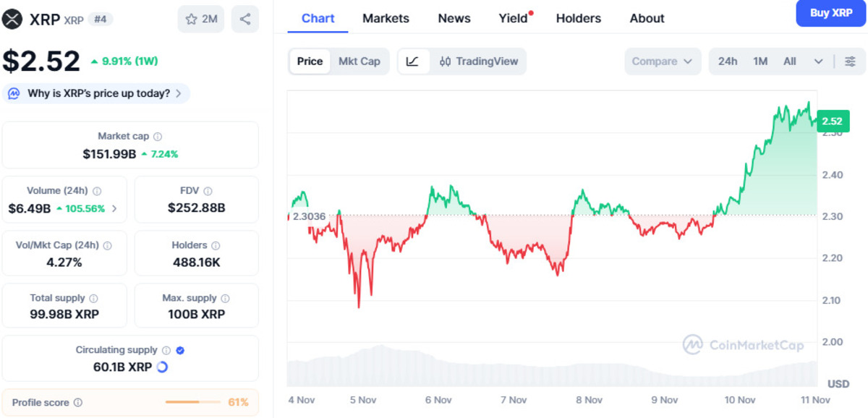
Task: Toggle chart to Price view
Action: point(310,61)
